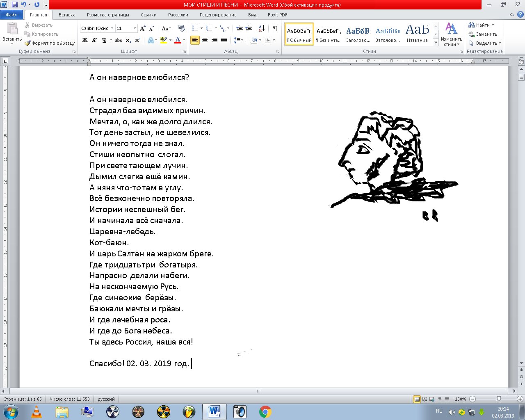This screenshot has width=525, height=420.
Task: Apply the Название style
Action: [417, 34]
